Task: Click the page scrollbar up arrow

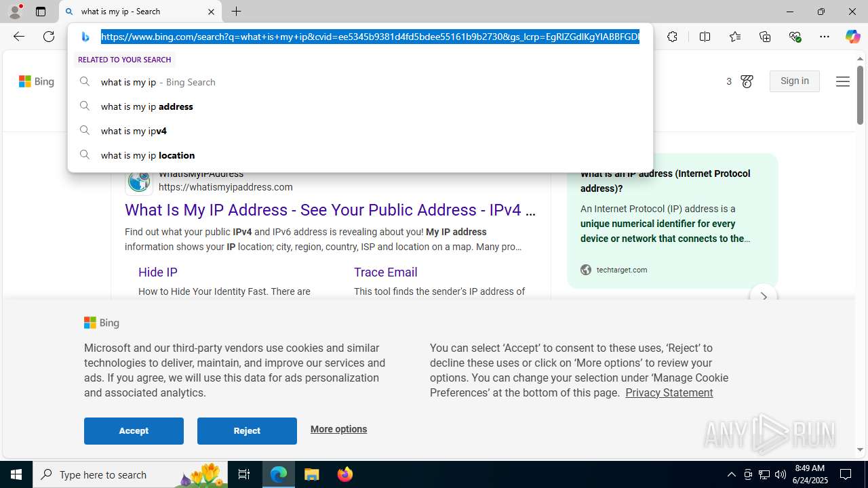Action: [x=860, y=59]
